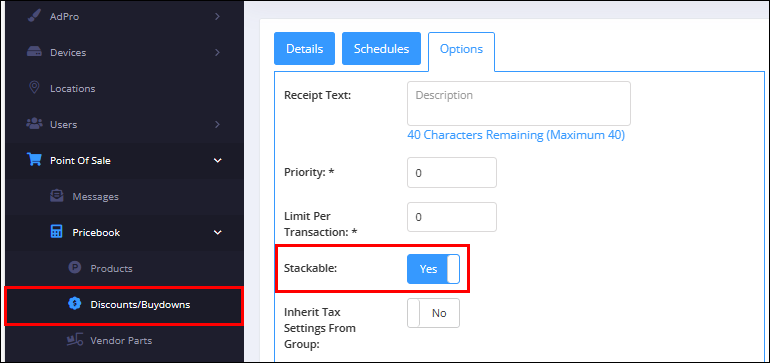This screenshot has width=770, height=363.
Task: Click the Discounts/Buydowns badge icon
Action: click(74, 304)
